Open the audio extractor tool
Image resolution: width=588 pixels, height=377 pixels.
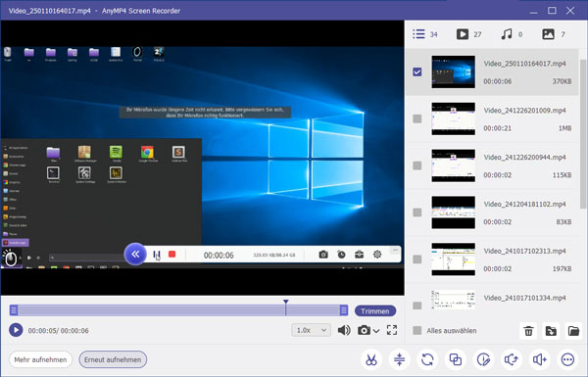(x=512, y=359)
